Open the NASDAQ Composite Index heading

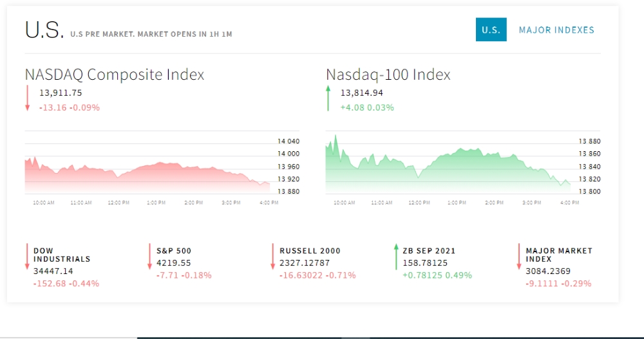114,75
